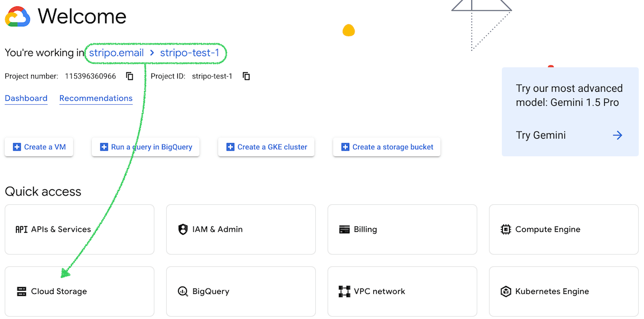Image resolution: width=644 pixels, height=319 pixels.
Task: Click the Billing card icon
Action: coord(345,229)
